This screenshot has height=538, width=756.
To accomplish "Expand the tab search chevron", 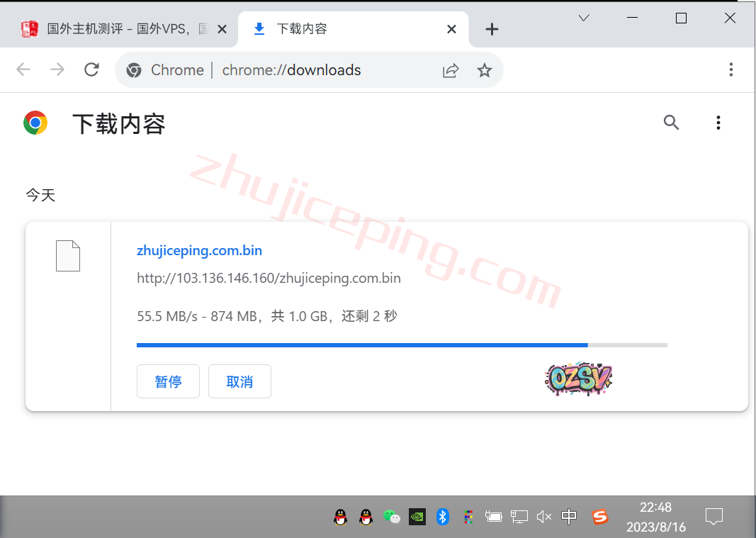I will pos(584,18).
